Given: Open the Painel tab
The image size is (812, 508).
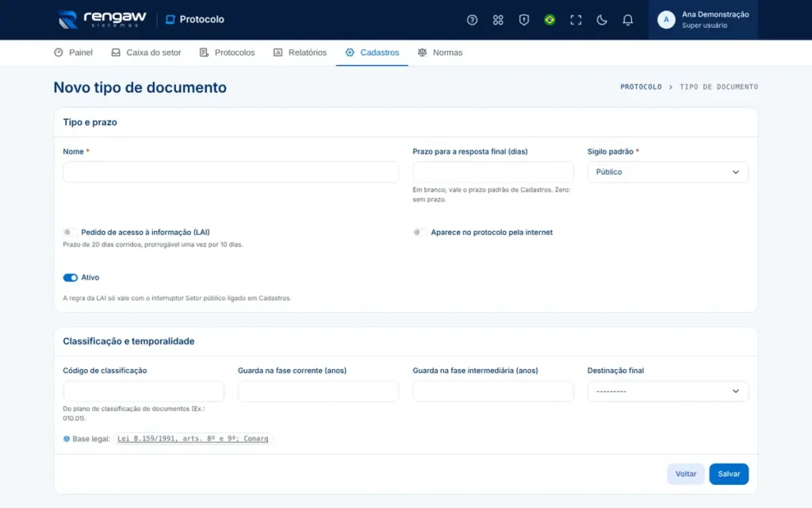Looking at the screenshot, I should tap(73, 52).
